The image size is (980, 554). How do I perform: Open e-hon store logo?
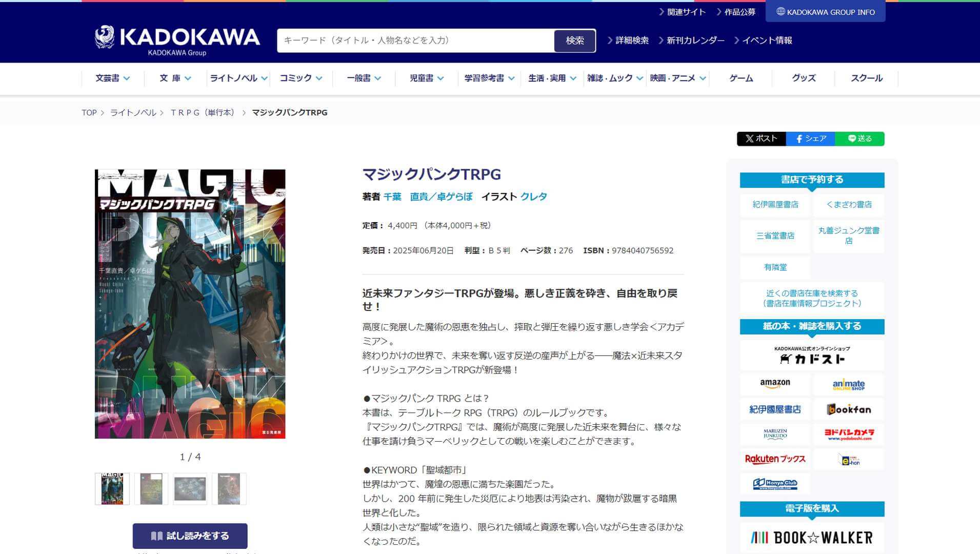tap(849, 459)
